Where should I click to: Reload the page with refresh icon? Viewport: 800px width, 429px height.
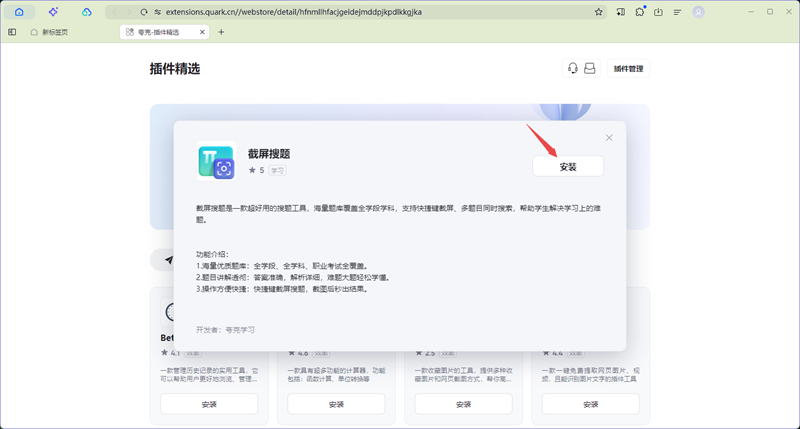click(144, 12)
